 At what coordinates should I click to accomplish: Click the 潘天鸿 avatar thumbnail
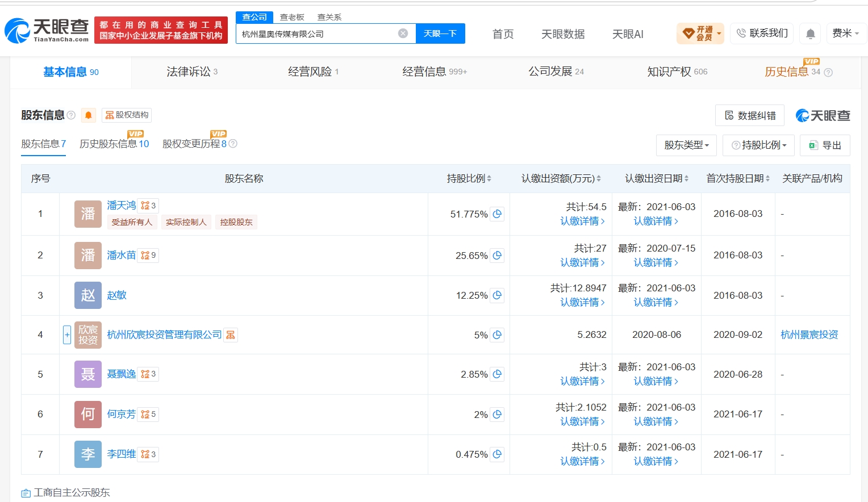pos(88,214)
